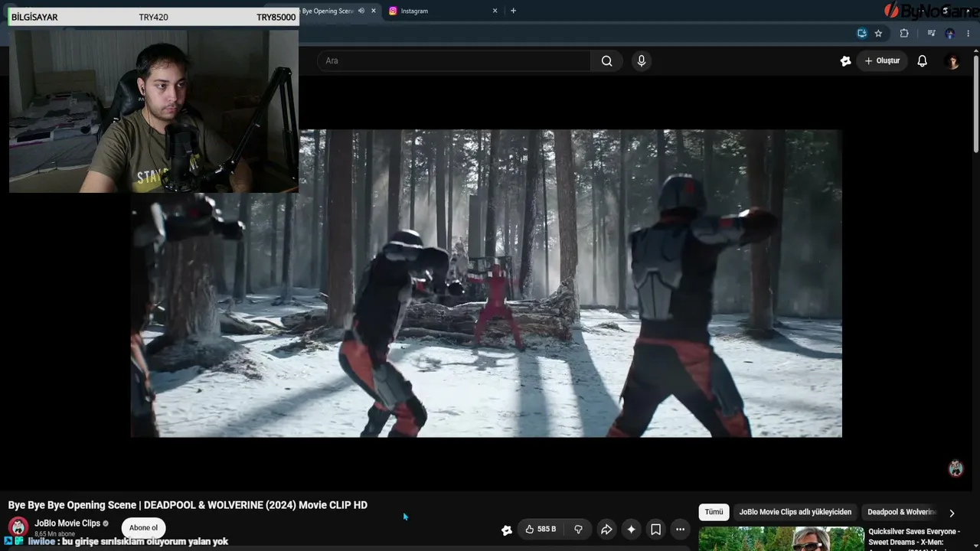This screenshot has width=980, height=551.
Task: Click the video title Bye Bye Bye Opening Scene
Action: (x=188, y=505)
